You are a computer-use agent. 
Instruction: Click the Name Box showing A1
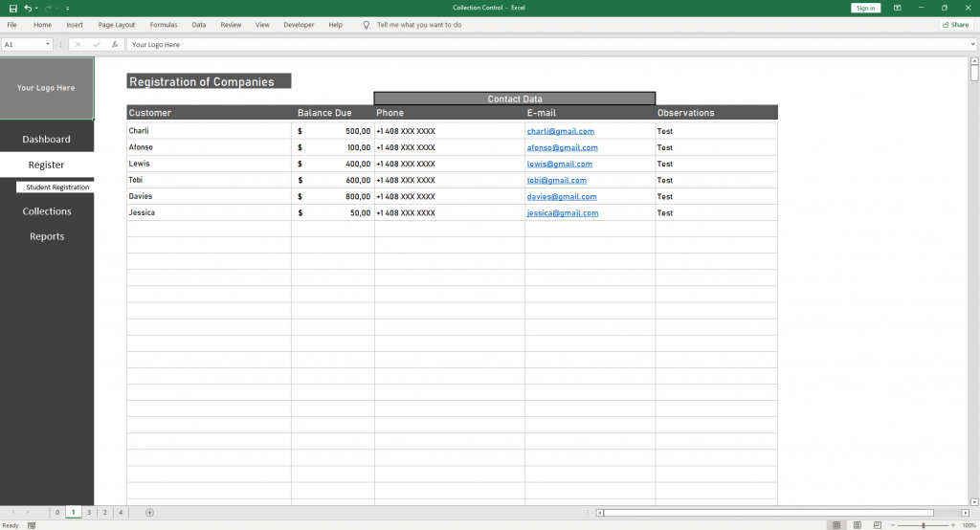23,44
